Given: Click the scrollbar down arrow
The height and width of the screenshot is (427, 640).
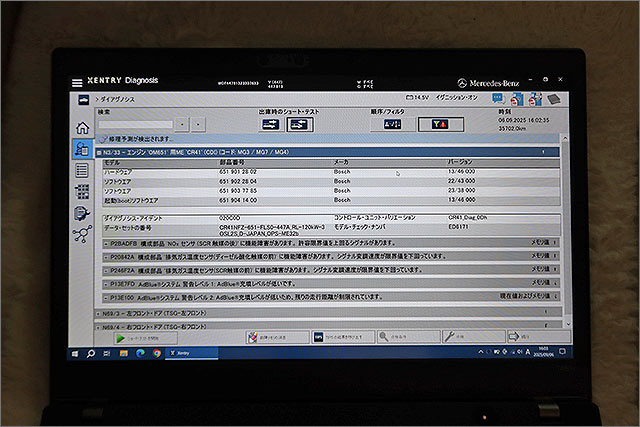Looking at the screenshot, I should click(567, 324).
